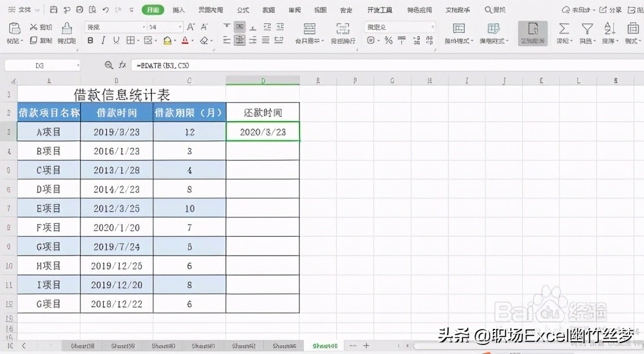Toggle align text left
The width and height of the screenshot is (644, 354).
tap(226, 41)
